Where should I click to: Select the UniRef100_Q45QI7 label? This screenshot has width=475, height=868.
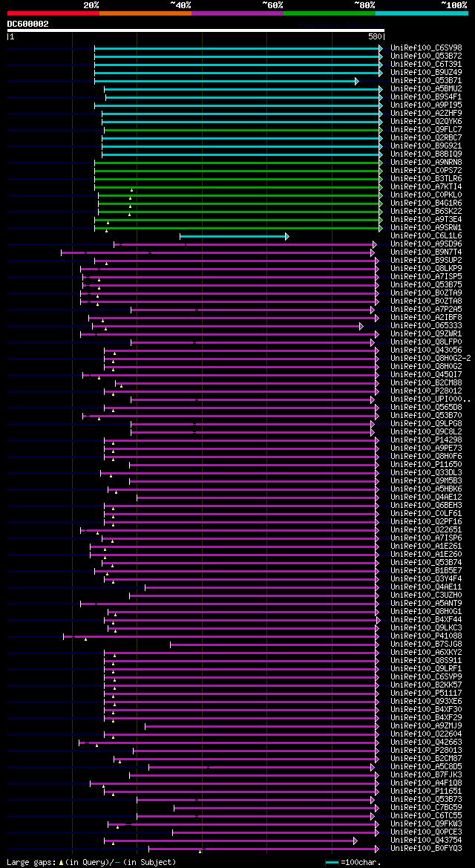(x=426, y=374)
